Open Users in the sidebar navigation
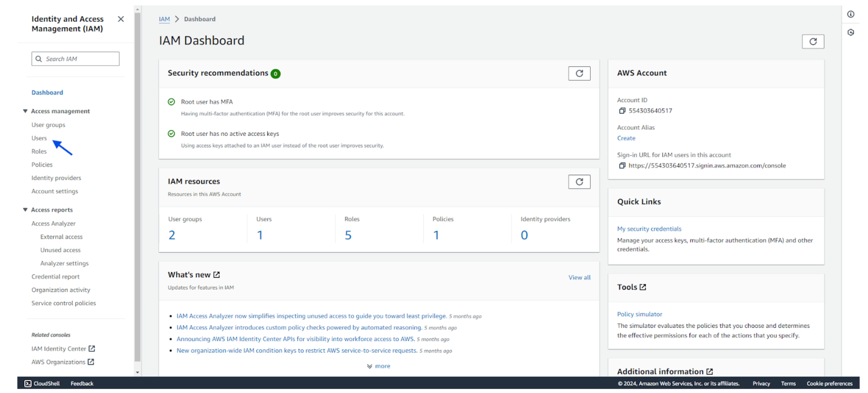This screenshot has height=393, width=868. click(x=39, y=138)
